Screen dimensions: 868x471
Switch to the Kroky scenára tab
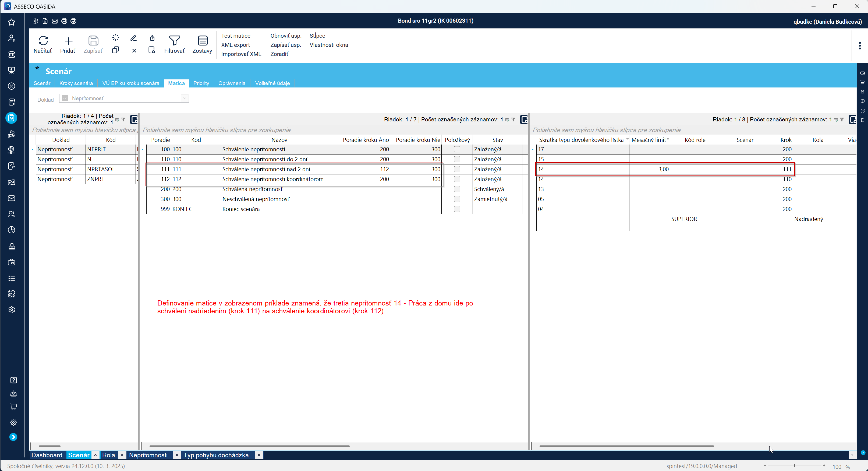coord(76,83)
